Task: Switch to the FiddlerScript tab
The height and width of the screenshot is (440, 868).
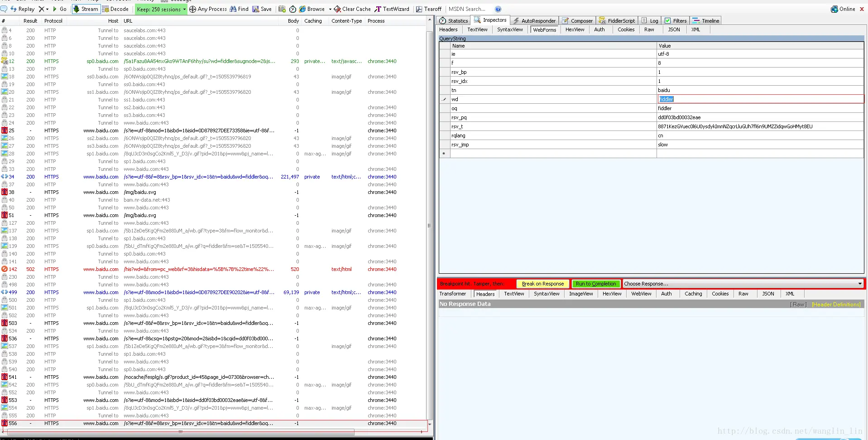Action: coord(617,21)
